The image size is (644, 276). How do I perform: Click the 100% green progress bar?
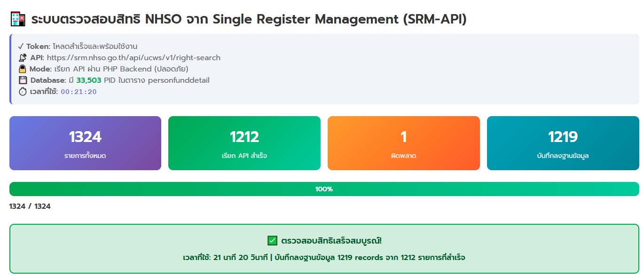[x=324, y=189]
